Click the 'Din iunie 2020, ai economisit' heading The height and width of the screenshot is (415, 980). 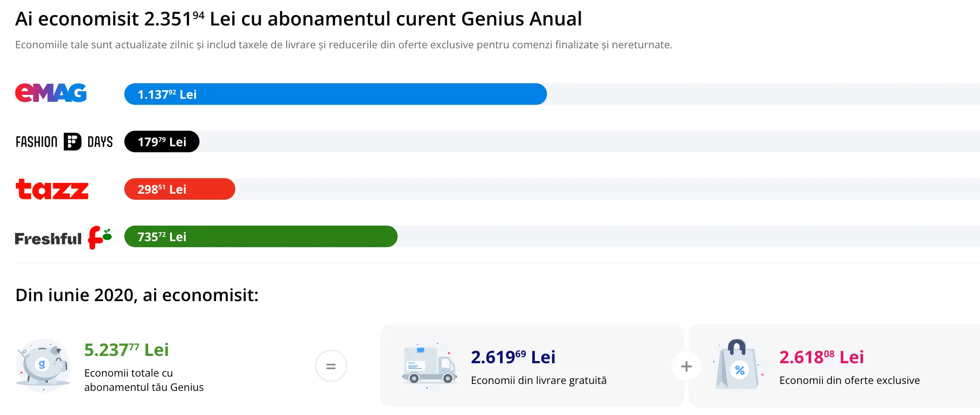(137, 295)
